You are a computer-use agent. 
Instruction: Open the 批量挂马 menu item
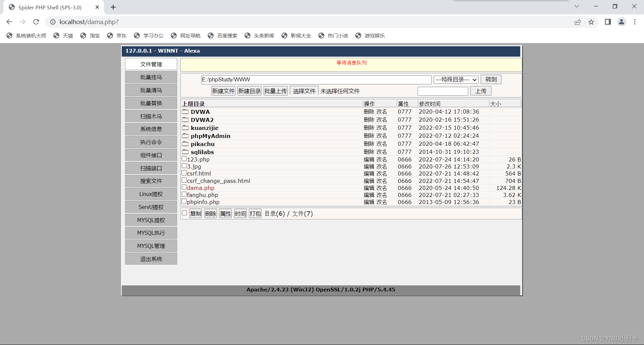151,77
